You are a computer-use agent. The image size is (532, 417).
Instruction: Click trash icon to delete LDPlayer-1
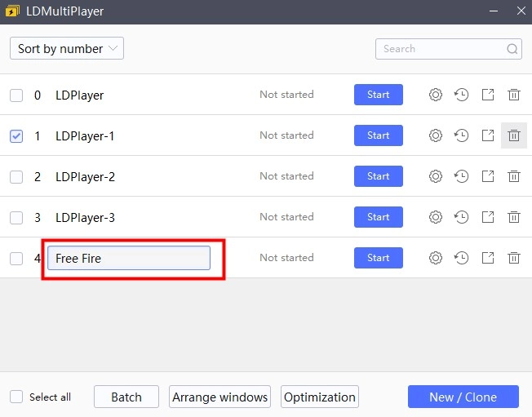pyautogui.click(x=514, y=135)
